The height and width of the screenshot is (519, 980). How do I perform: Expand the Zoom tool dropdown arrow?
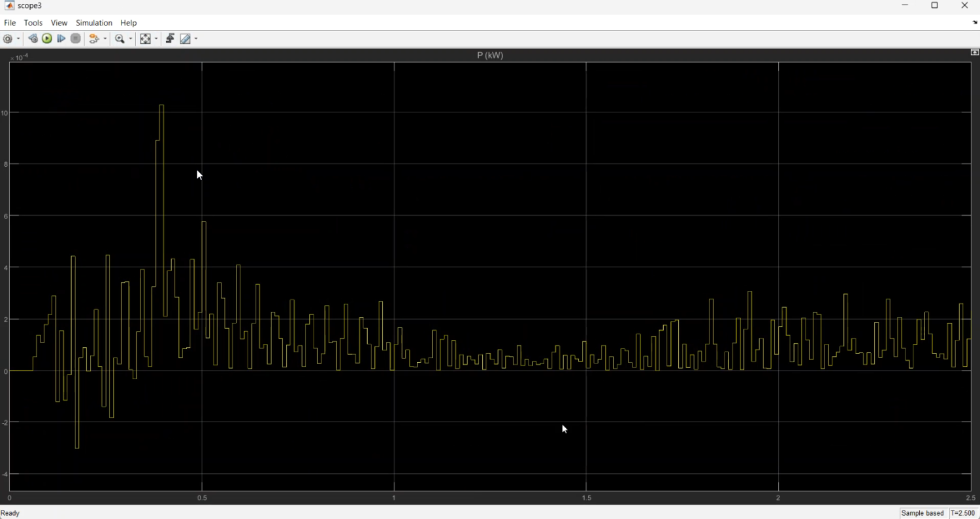tap(131, 39)
